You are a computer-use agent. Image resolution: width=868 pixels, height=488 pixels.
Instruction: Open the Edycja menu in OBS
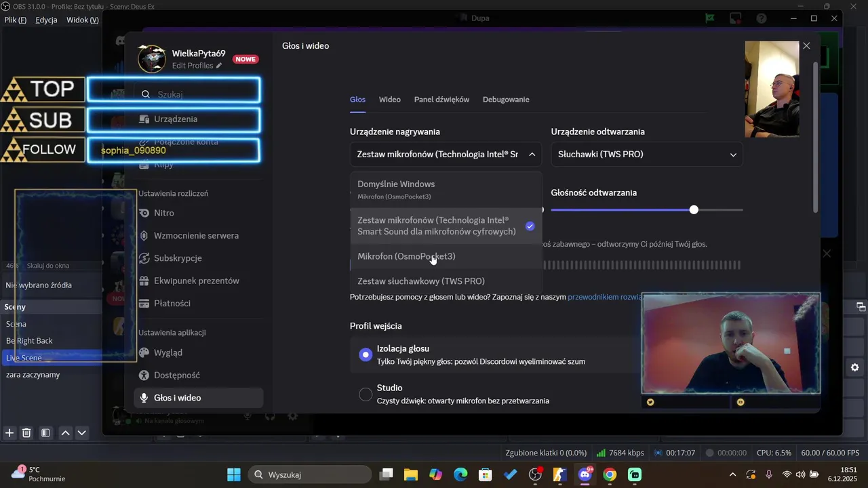point(46,20)
